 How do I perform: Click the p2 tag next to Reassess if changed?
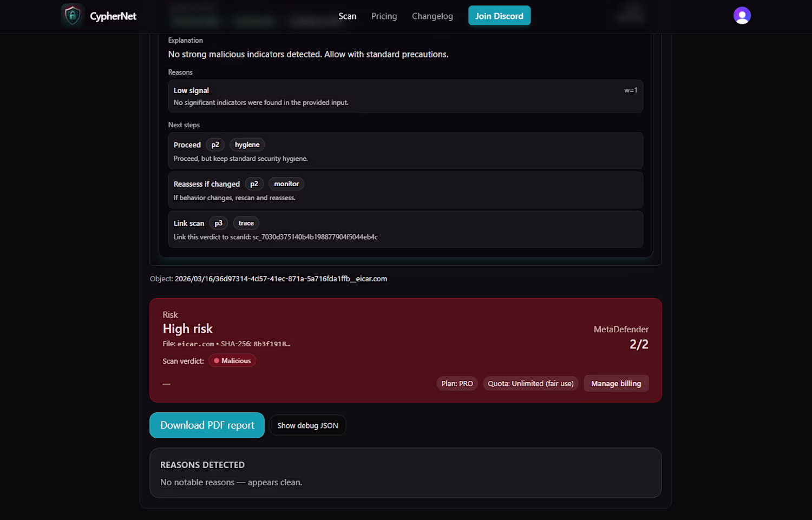click(254, 184)
